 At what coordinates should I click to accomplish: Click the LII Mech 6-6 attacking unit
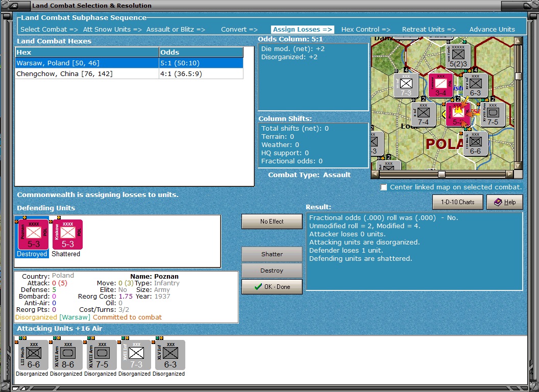click(x=33, y=355)
